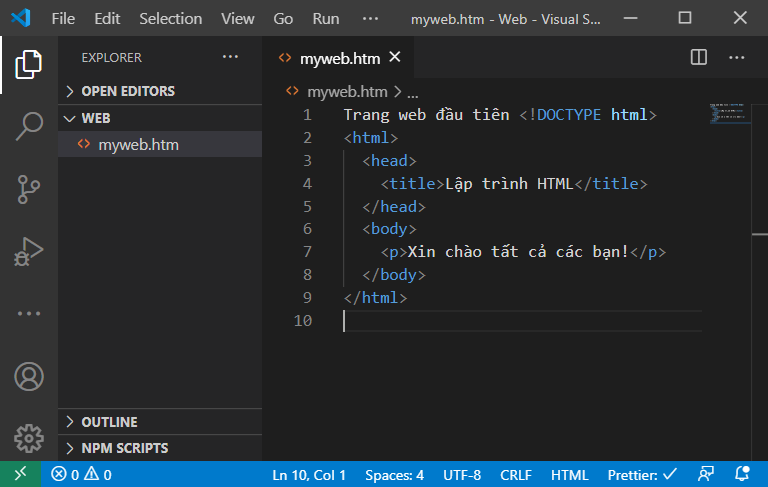The width and height of the screenshot is (768, 487).
Task: Click myweb.htm in the breadcrumb path
Action: (347, 92)
